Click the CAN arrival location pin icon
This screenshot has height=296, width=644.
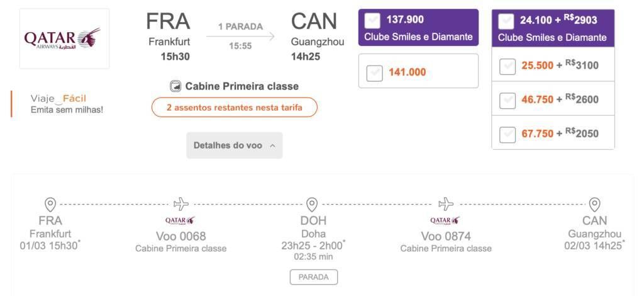pos(594,204)
